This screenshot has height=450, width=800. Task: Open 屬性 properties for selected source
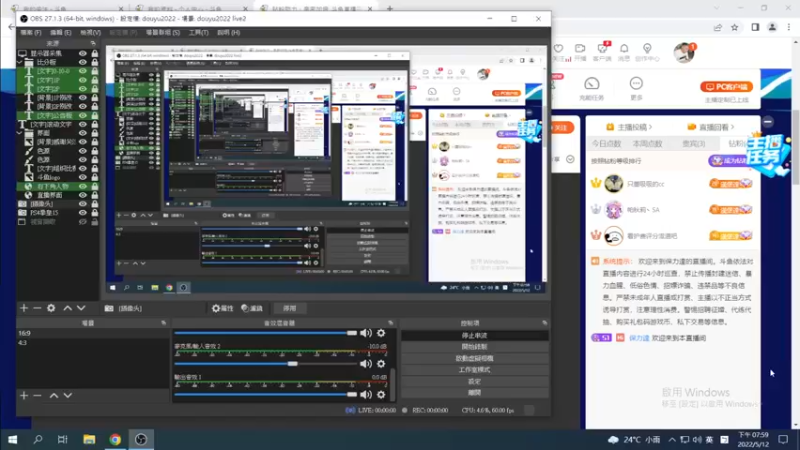pos(222,308)
